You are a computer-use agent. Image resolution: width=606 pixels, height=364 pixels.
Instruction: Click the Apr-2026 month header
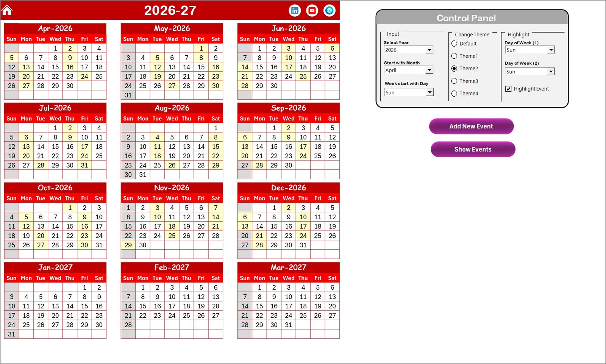click(55, 28)
